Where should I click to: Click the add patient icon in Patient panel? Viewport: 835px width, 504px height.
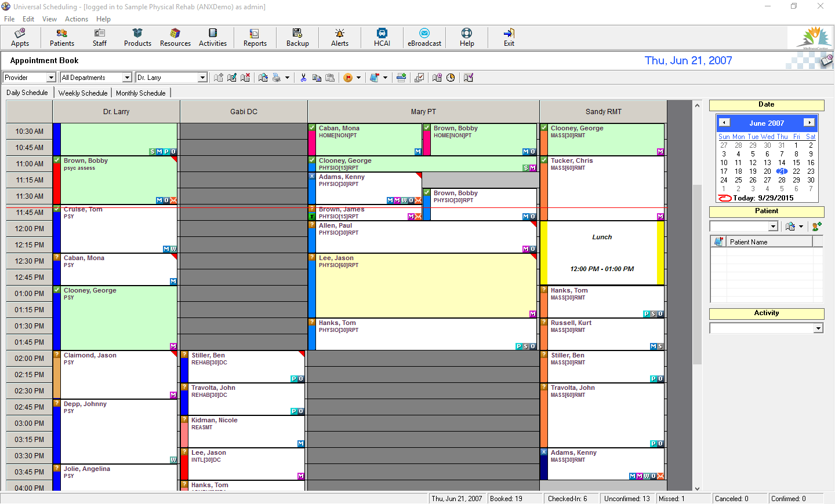click(816, 227)
